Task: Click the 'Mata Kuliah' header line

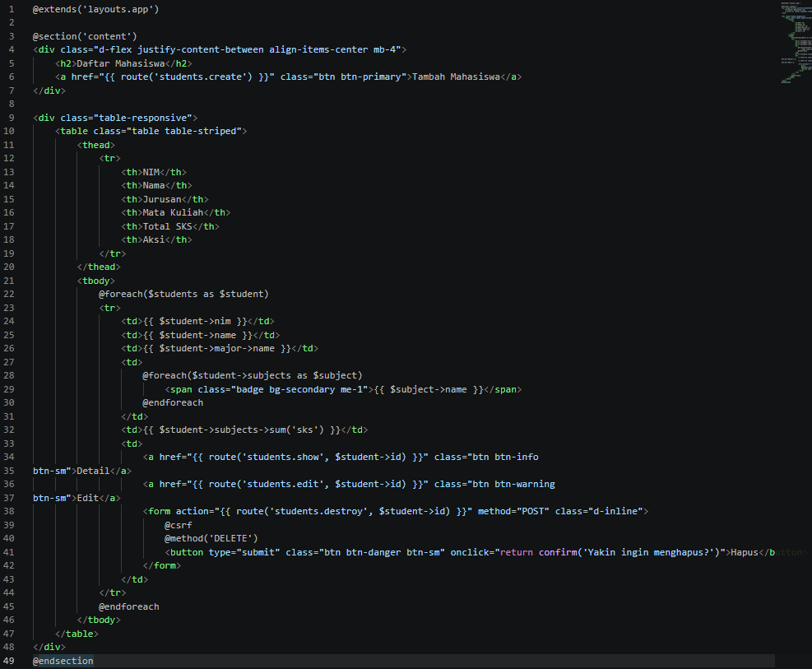Action: [175, 213]
